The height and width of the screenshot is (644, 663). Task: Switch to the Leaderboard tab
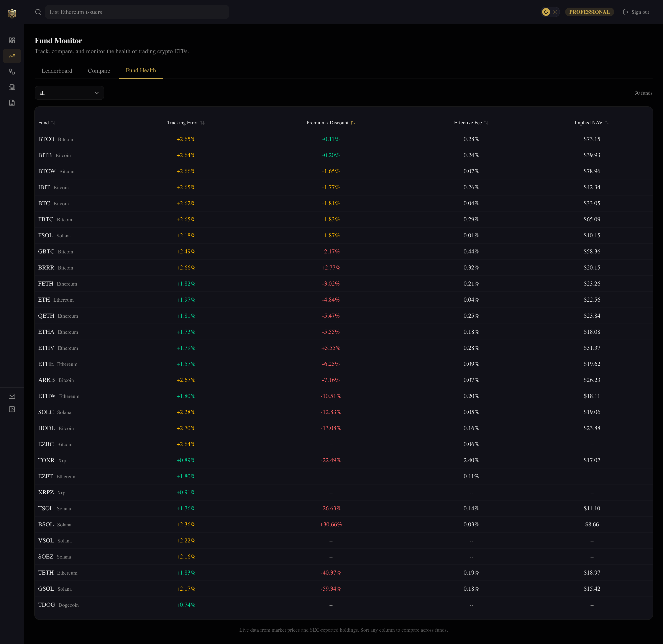click(x=57, y=71)
